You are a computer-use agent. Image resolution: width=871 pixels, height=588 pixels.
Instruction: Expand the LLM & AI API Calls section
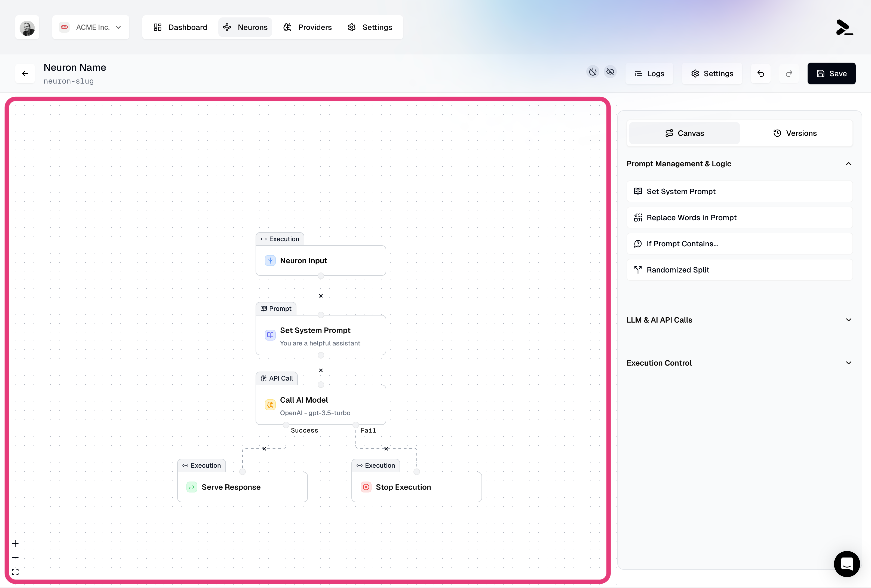point(739,320)
